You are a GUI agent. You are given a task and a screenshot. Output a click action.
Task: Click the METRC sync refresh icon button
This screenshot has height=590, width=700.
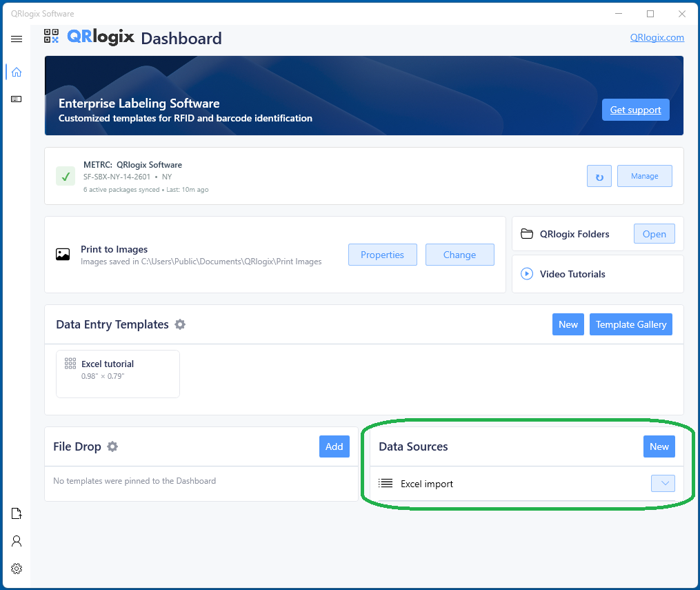click(599, 176)
